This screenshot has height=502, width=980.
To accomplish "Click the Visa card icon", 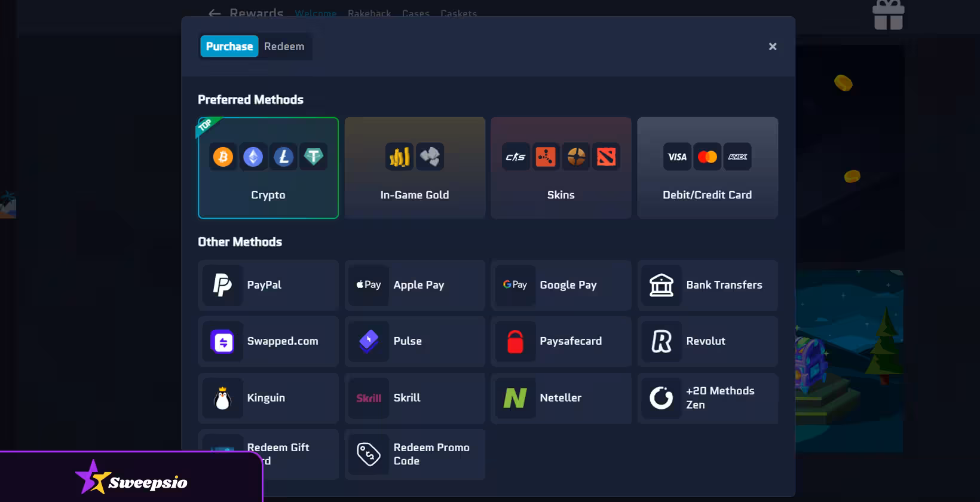I will [x=677, y=157].
